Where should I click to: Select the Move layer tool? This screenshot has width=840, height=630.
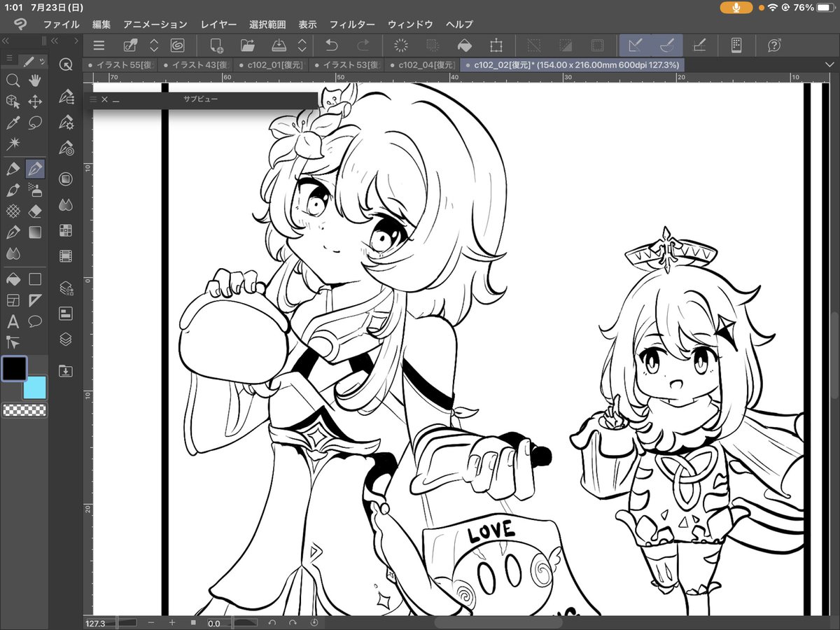pos(35,102)
